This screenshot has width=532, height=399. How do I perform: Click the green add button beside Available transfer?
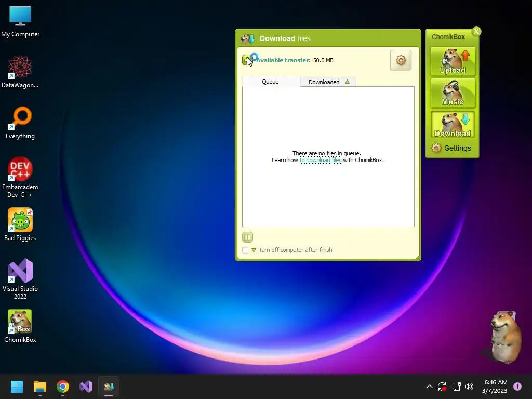coord(247,60)
